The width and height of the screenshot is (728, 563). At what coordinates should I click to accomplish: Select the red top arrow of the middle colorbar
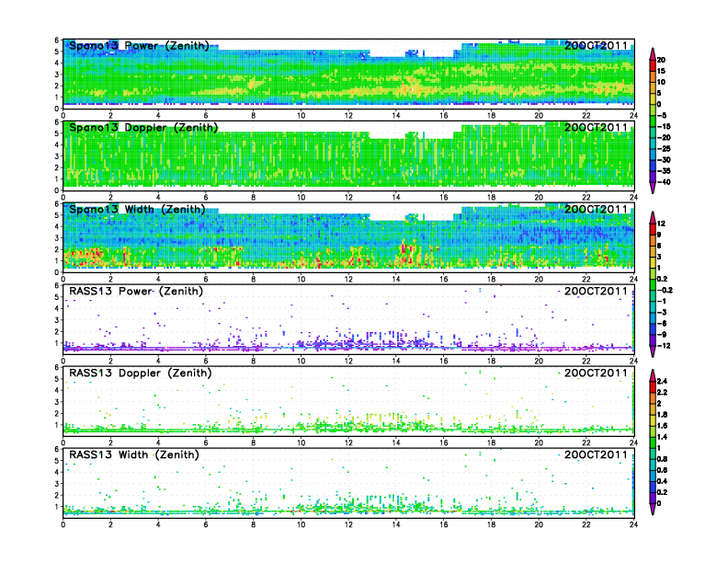[x=651, y=216]
